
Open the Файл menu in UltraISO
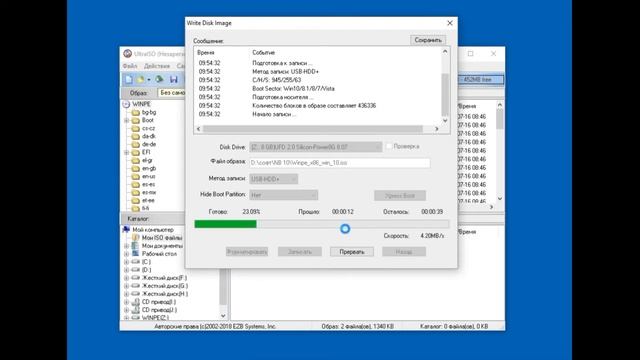(x=130, y=66)
